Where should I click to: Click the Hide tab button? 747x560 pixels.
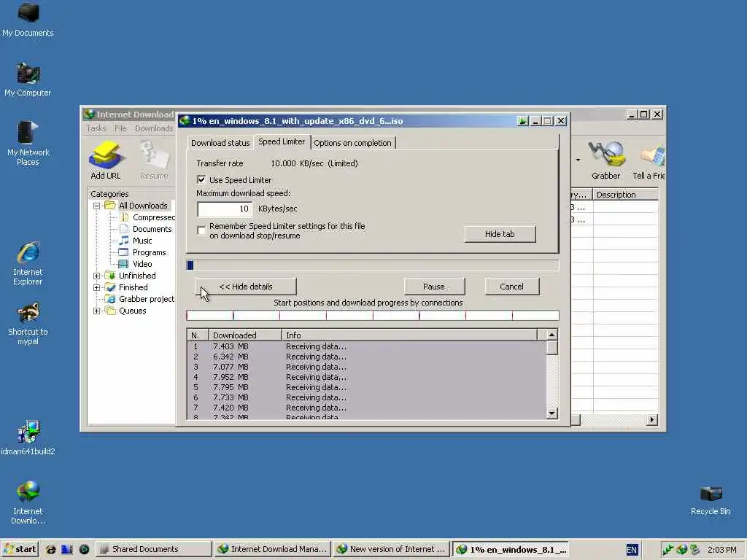pyautogui.click(x=500, y=234)
